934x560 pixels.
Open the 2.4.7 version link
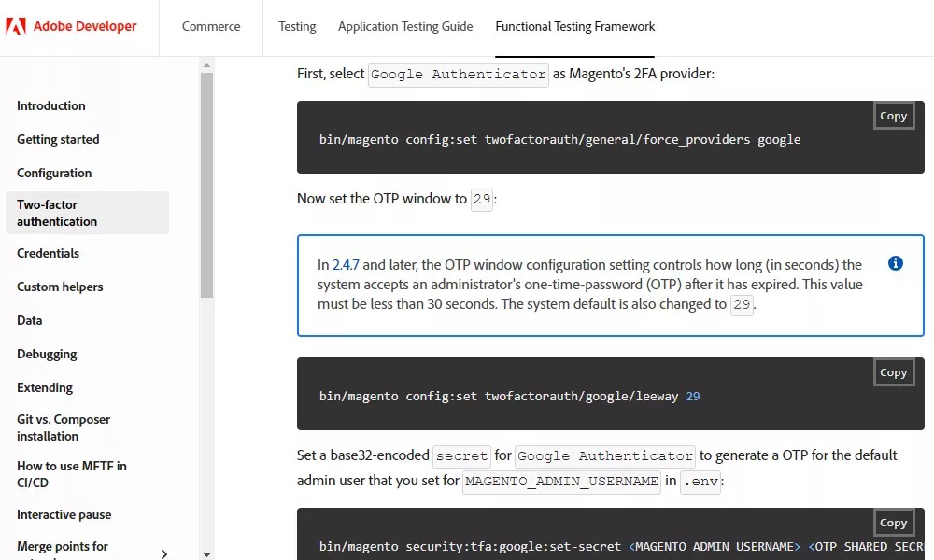pos(346,265)
